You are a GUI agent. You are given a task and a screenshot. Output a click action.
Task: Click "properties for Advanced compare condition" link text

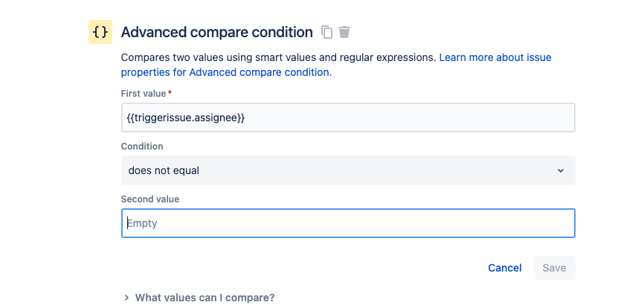(x=226, y=72)
